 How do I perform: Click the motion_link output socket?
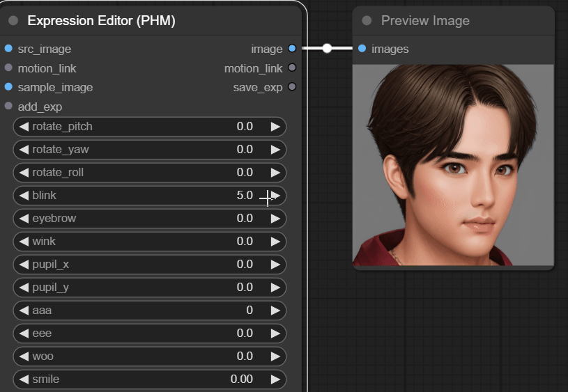(x=292, y=68)
